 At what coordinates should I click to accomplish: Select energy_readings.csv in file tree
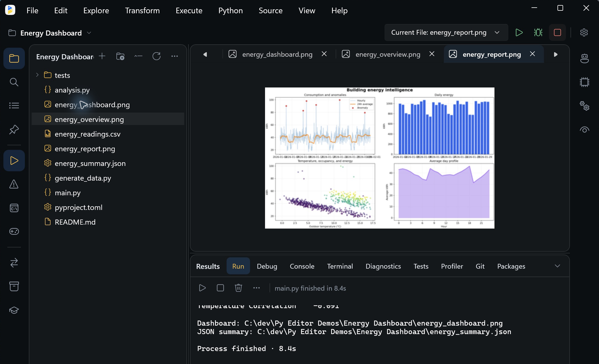pyautogui.click(x=108, y=134)
